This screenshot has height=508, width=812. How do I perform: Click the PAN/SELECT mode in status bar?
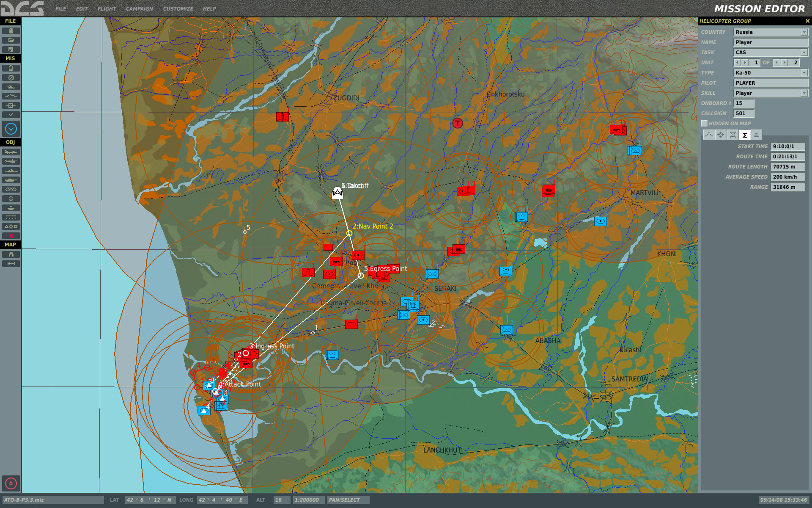tap(348, 500)
